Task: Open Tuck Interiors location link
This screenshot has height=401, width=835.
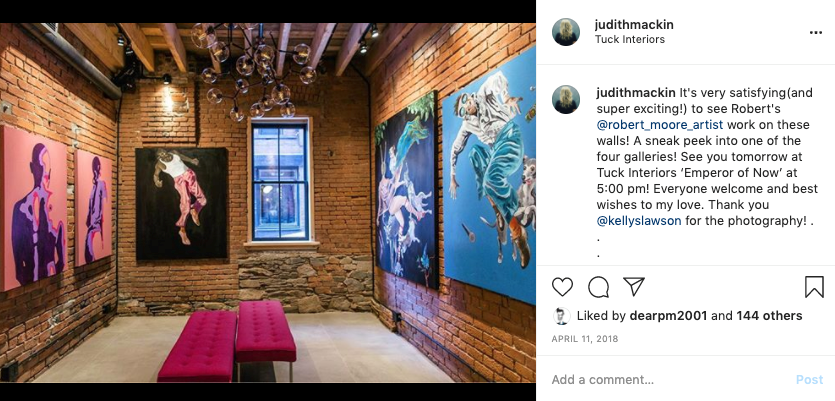Action: tap(629, 39)
